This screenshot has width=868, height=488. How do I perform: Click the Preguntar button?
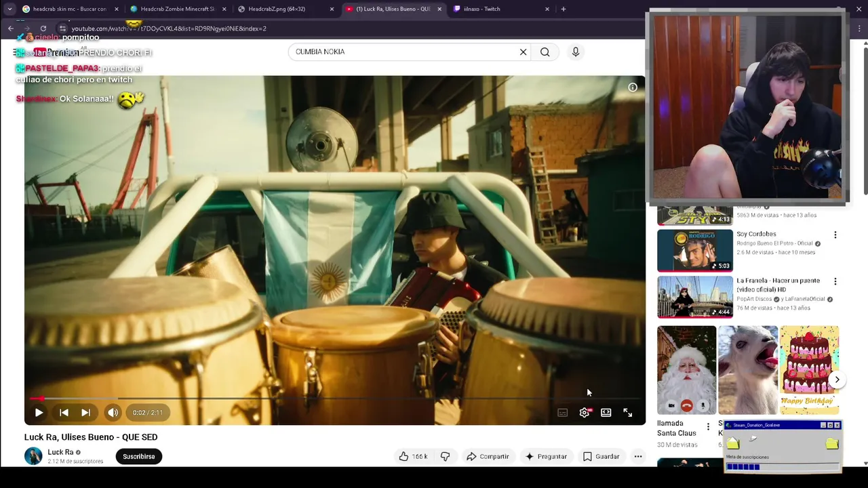coord(545,456)
